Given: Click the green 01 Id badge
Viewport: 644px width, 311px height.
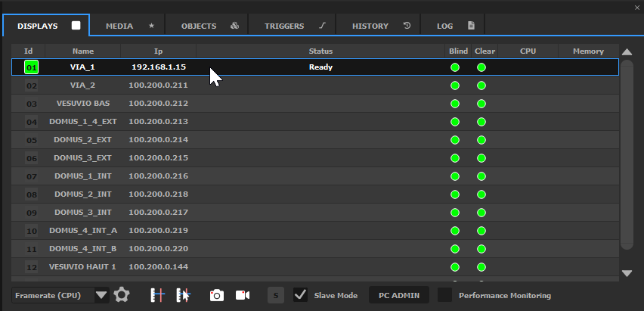Looking at the screenshot, I should point(32,67).
